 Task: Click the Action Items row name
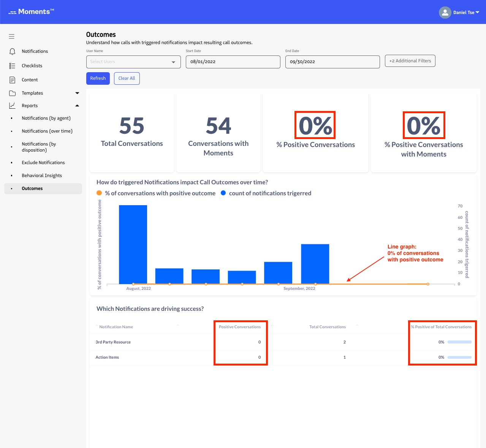point(107,357)
